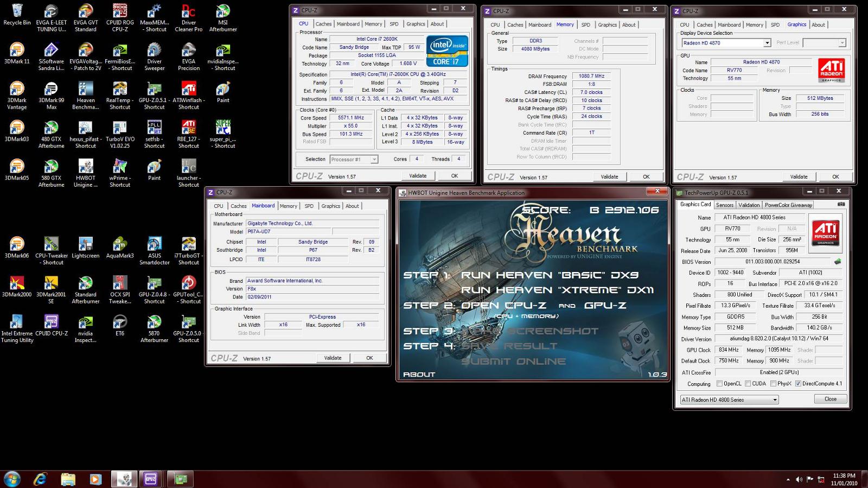The width and height of the screenshot is (868, 488).
Task: Click Validate in the mainboard CPU-Z window
Action: coord(333,358)
